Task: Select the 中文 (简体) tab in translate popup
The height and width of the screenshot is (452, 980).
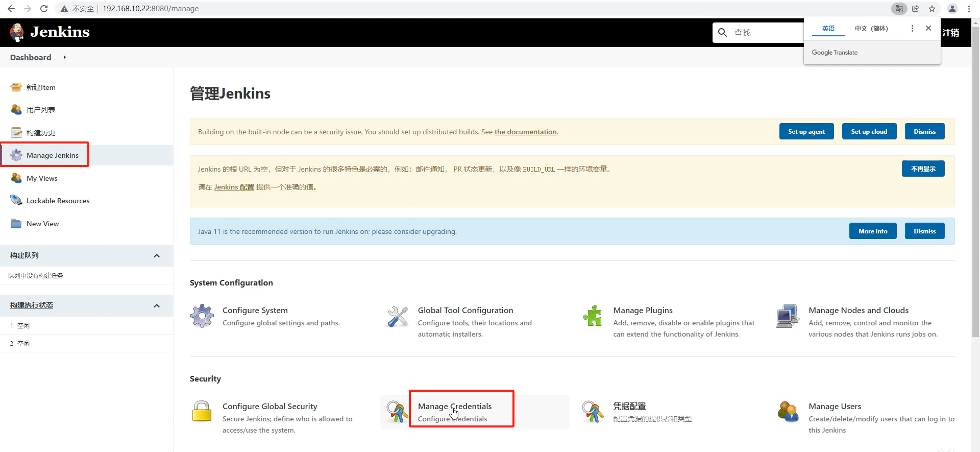Action: 871,29
